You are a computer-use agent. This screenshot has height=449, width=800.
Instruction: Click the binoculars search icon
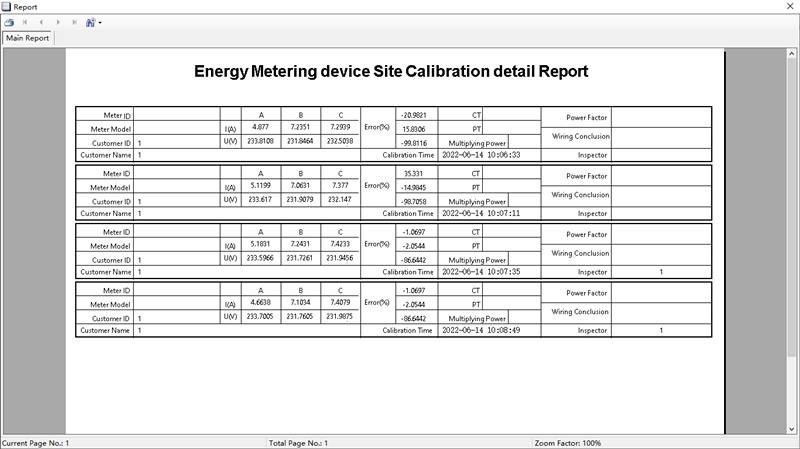(90, 21)
